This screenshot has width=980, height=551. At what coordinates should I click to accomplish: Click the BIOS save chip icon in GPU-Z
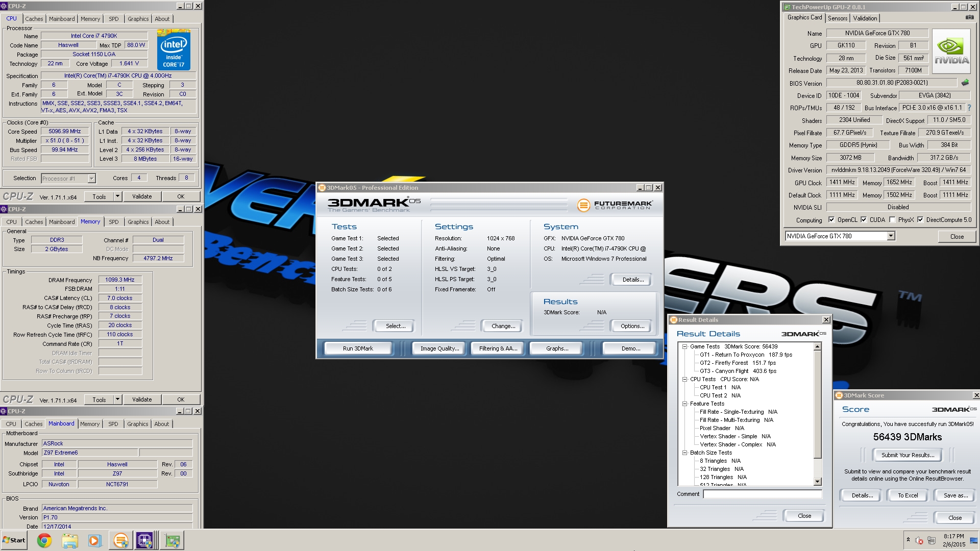[965, 83]
